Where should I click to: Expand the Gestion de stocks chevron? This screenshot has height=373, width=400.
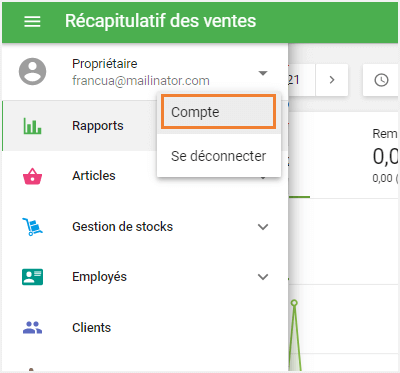pos(263,227)
